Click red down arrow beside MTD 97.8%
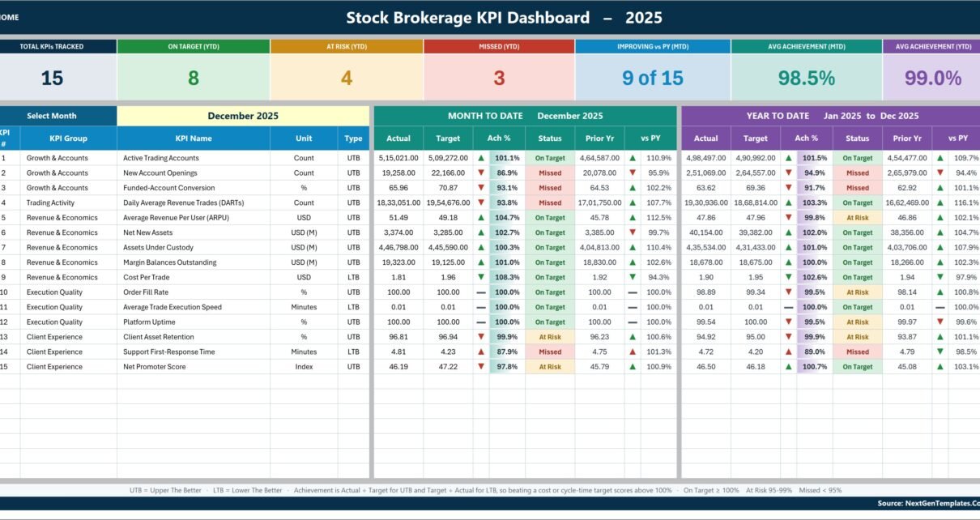The image size is (980, 520). [481, 367]
